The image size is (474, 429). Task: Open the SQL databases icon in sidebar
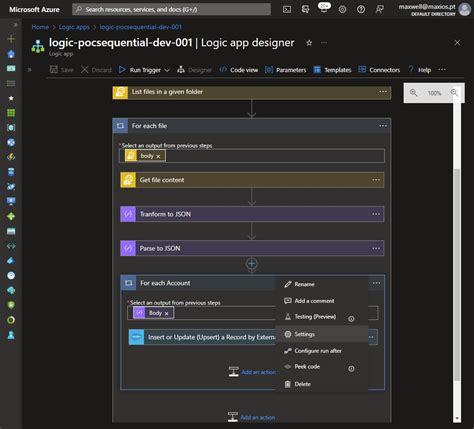(11, 172)
